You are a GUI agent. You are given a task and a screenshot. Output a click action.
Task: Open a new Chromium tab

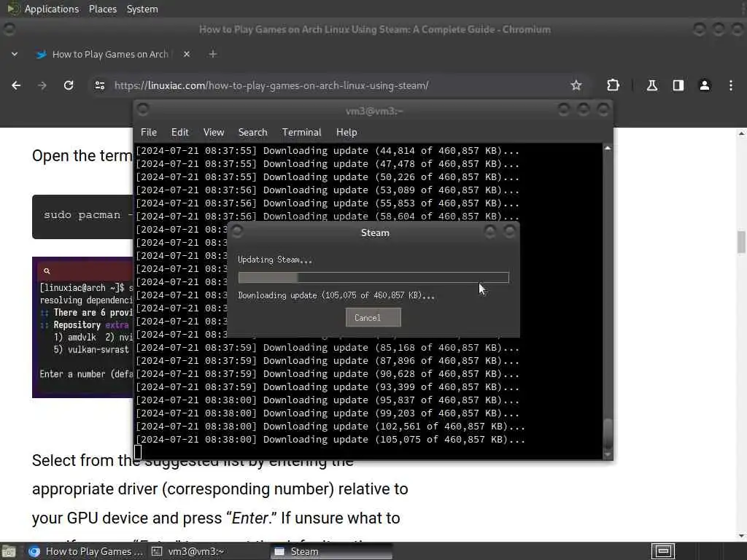(x=213, y=54)
